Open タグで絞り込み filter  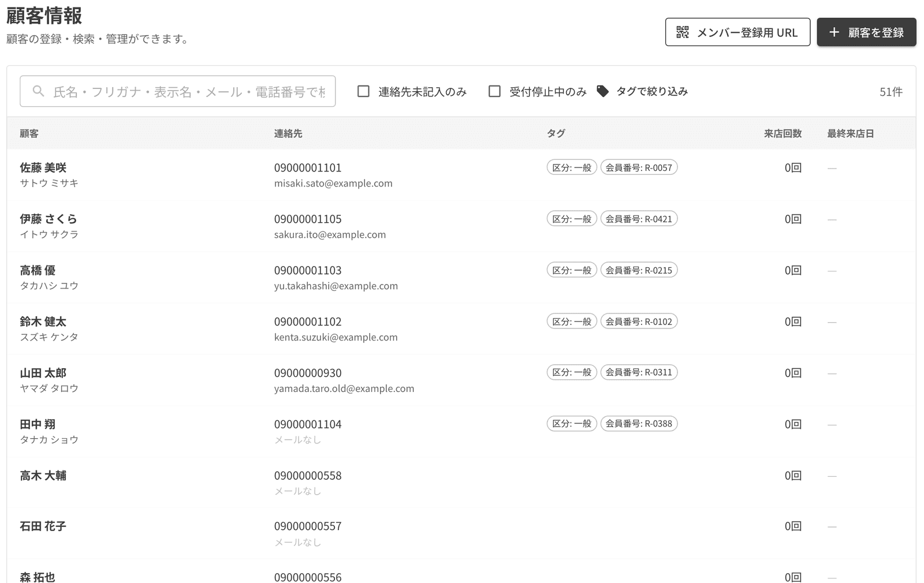point(642,91)
